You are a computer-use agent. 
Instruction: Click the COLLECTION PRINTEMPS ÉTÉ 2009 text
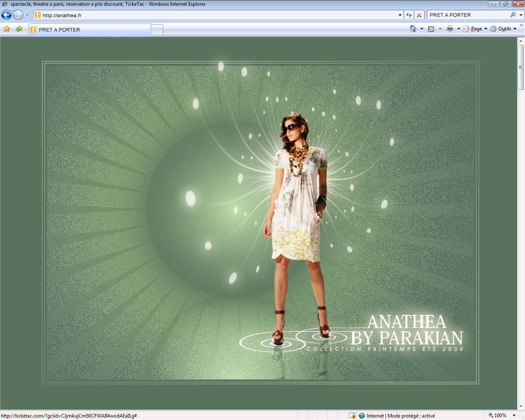[x=385, y=349]
